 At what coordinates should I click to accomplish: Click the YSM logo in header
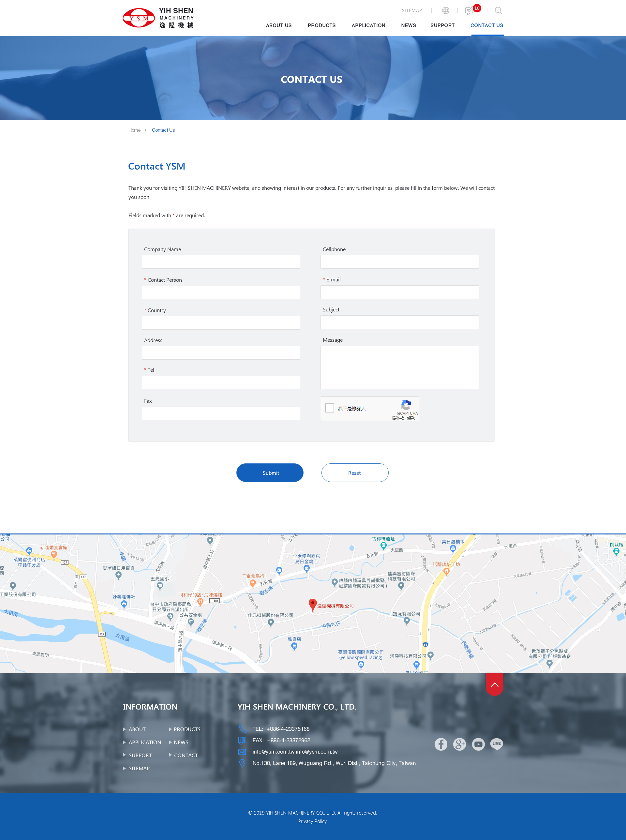158,17
